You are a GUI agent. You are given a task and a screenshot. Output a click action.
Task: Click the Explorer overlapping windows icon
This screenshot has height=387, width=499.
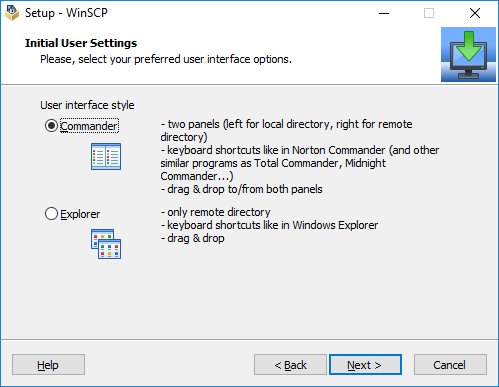pyautogui.click(x=106, y=244)
